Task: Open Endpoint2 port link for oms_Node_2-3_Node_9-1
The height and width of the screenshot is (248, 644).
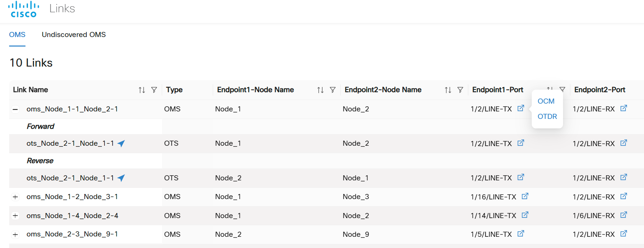Action: pos(624,234)
